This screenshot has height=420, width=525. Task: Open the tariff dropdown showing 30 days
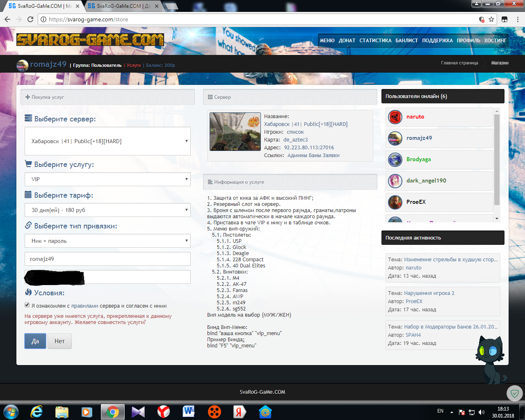pyautogui.click(x=107, y=210)
